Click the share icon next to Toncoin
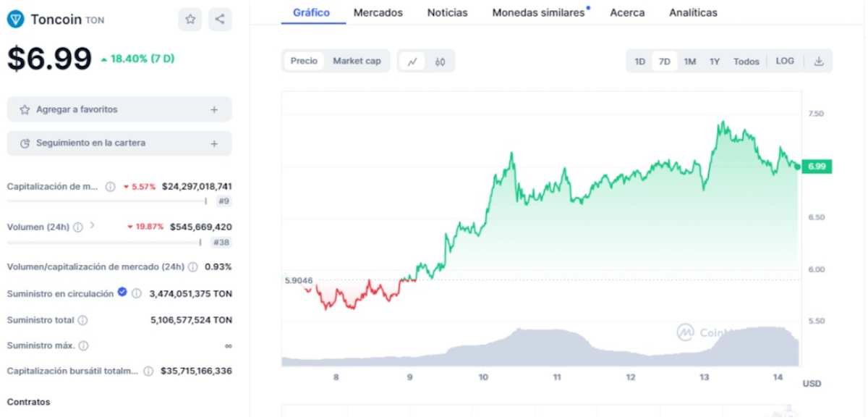This screenshot has width=868, height=420. pyautogui.click(x=220, y=19)
